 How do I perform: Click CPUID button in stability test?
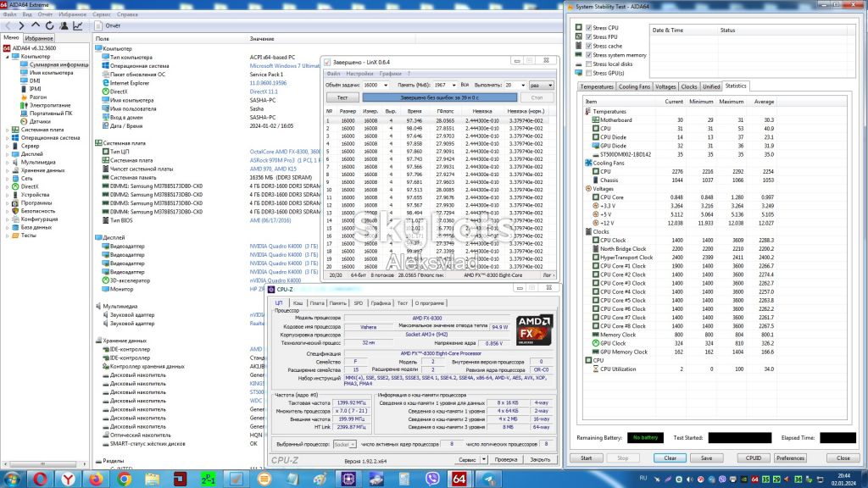[754, 458]
